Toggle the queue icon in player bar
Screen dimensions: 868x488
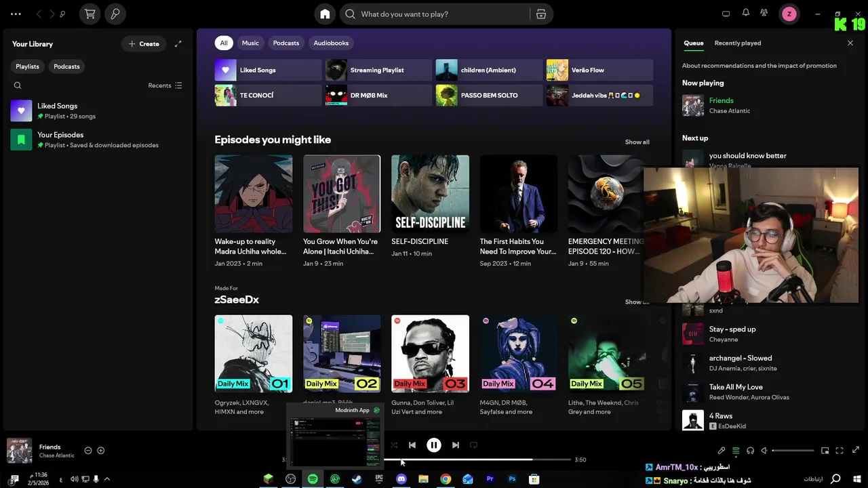point(736,451)
